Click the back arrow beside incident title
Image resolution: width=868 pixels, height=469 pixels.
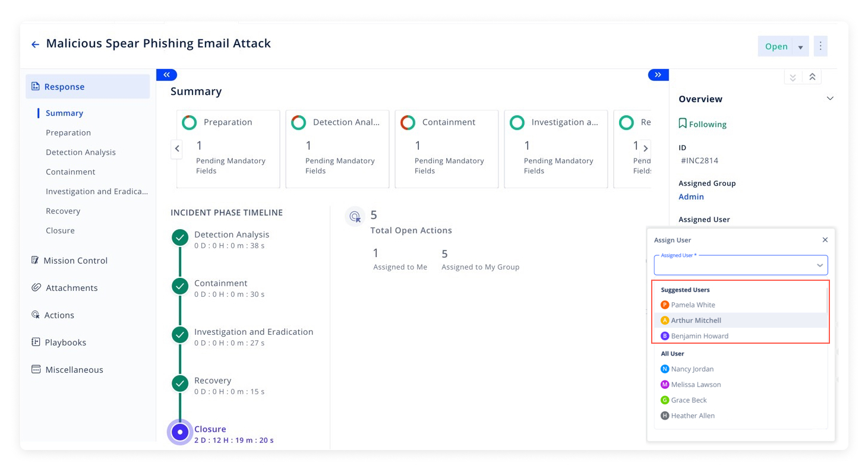[35, 45]
